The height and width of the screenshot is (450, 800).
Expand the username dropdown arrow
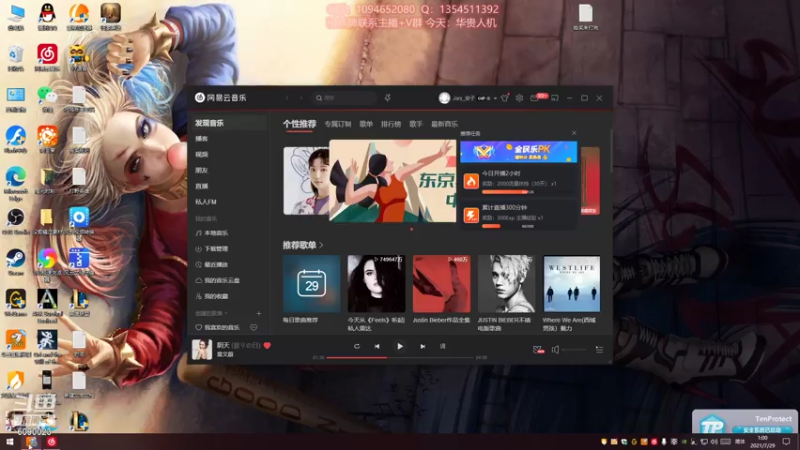click(x=495, y=98)
